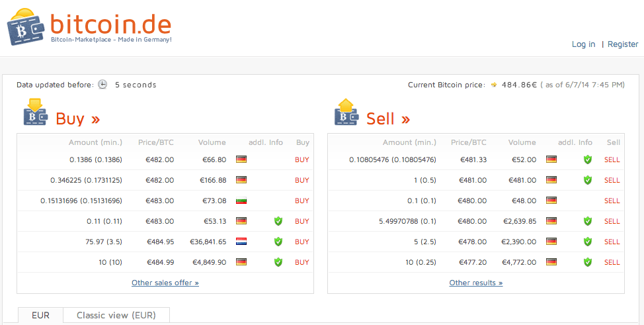Viewport: 644px width, 325px height.
Task: Click German flag in the €66.80 buy row
Action: click(x=241, y=160)
